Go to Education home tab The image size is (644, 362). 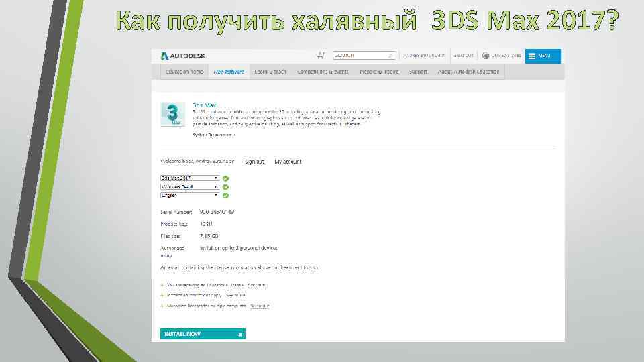184,72
